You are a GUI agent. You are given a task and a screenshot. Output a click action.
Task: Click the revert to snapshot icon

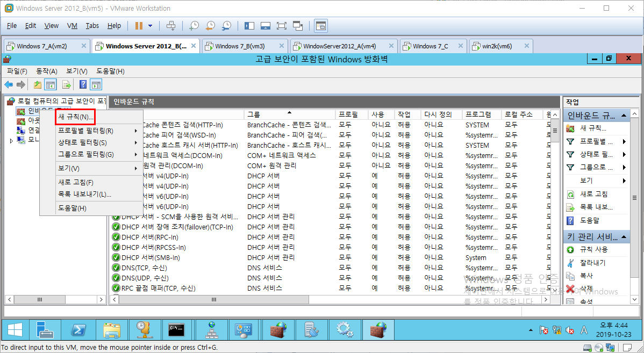point(210,25)
